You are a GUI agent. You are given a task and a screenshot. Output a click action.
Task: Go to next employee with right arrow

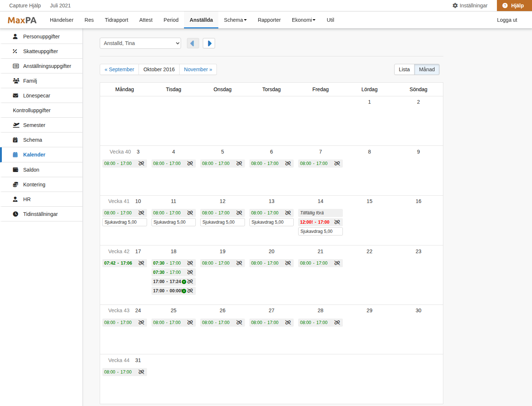click(x=209, y=43)
